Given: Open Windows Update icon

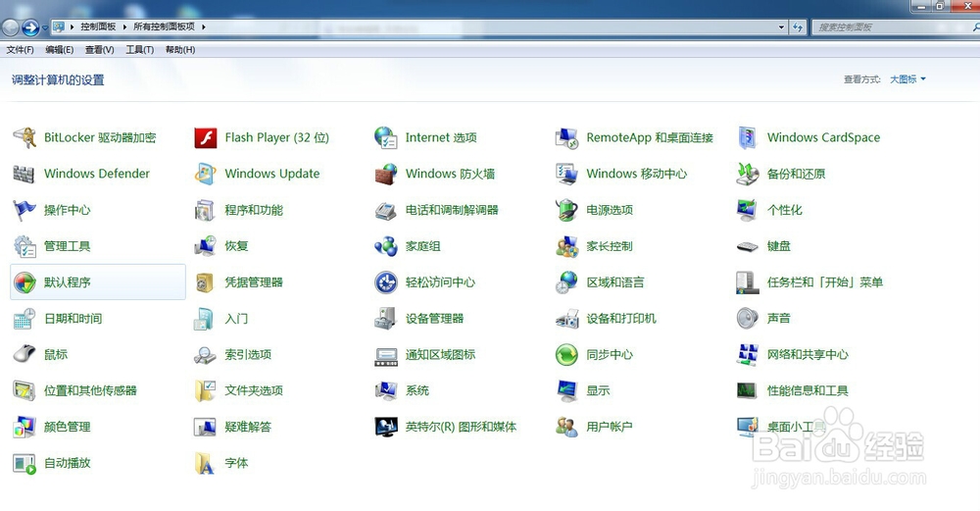Looking at the screenshot, I should pos(205,174).
